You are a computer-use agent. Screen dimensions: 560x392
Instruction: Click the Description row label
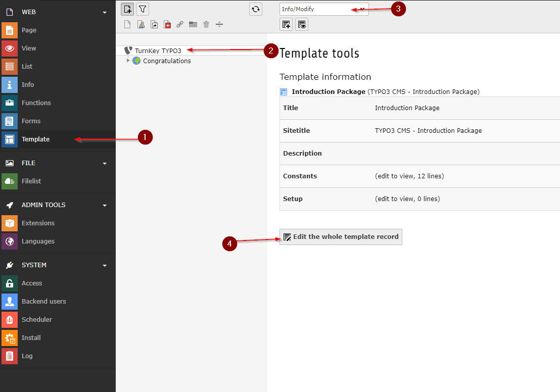click(302, 153)
